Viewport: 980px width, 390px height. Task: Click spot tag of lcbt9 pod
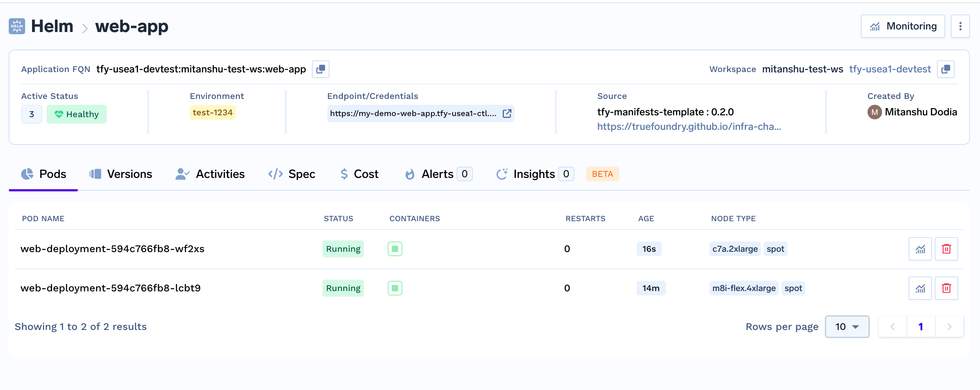click(793, 288)
